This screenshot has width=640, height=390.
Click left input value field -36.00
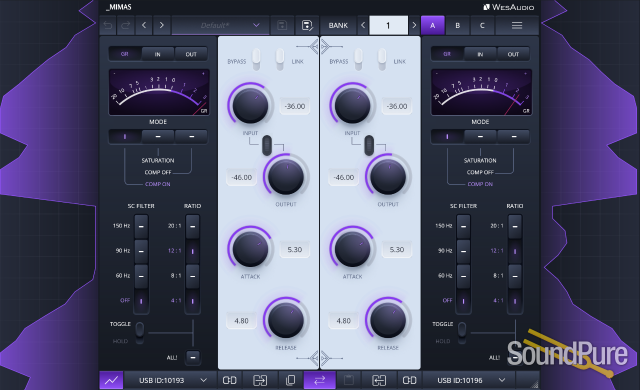295,106
